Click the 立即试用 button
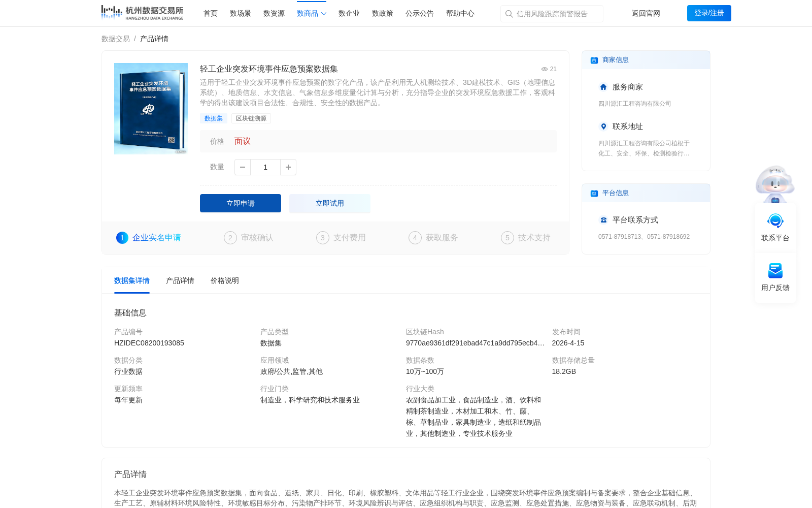This screenshot has width=812, height=508. (x=330, y=203)
